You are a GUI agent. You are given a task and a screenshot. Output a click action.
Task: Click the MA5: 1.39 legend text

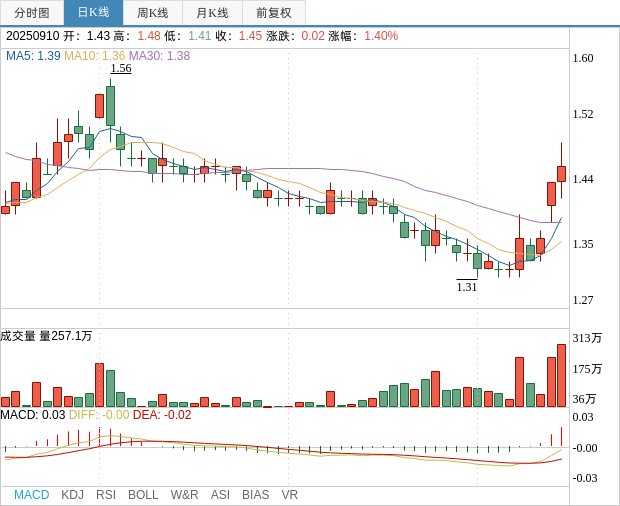pos(33,56)
